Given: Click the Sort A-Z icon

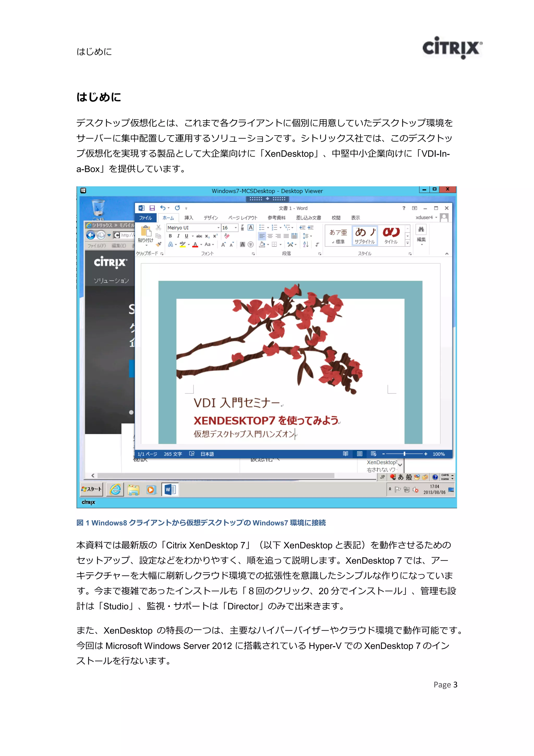Looking at the screenshot, I should (x=306, y=244).
